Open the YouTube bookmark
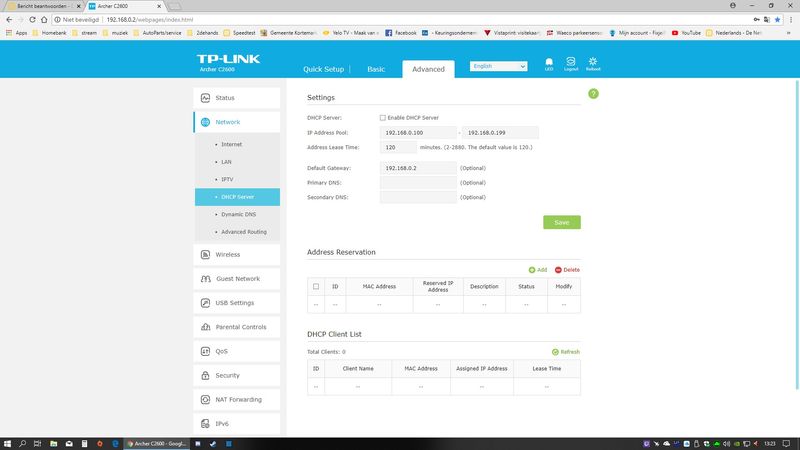This screenshot has width=800, height=450. click(x=686, y=33)
